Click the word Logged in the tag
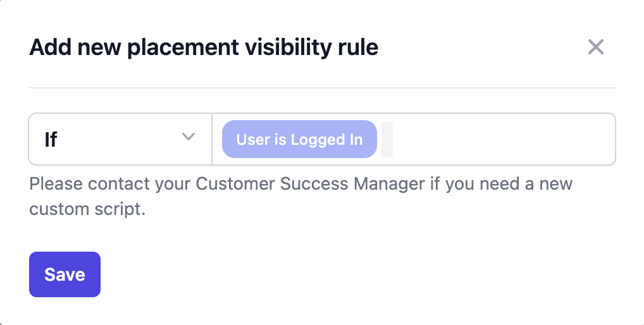The width and height of the screenshot is (644, 325). pyautogui.click(x=318, y=140)
